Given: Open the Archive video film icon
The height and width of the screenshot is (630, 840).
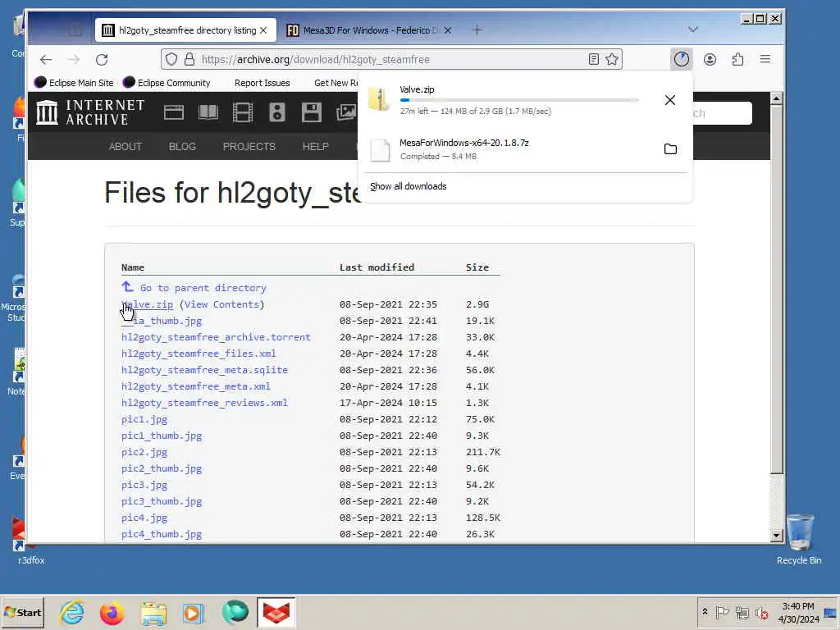Looking at the screenshot, I should point(243,112).
